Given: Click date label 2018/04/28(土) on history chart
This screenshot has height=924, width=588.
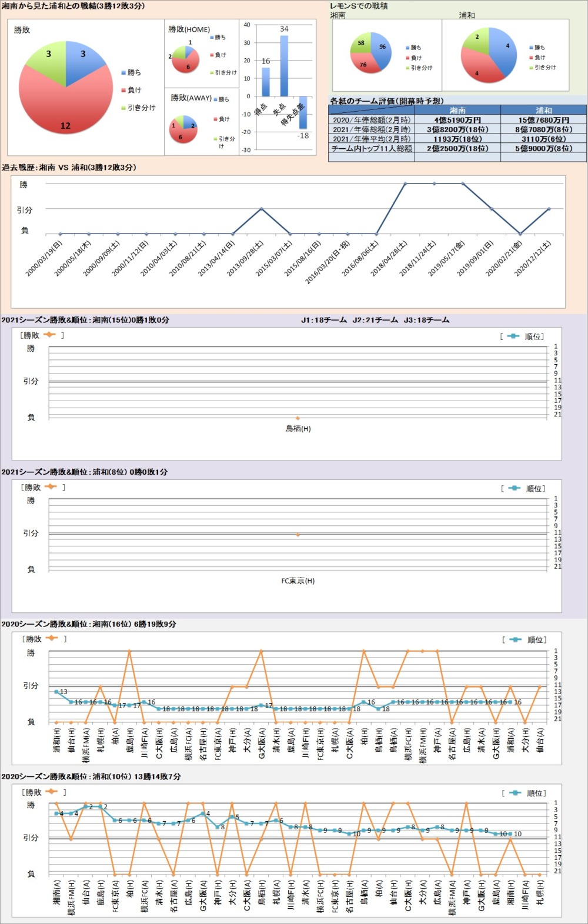Looking at the screenshot, I should point(389,258).
